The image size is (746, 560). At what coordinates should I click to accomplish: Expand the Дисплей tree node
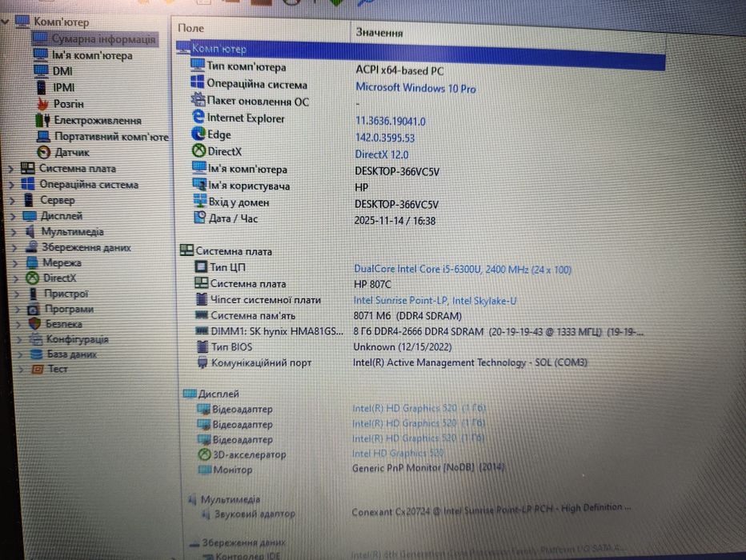(14, 216)
